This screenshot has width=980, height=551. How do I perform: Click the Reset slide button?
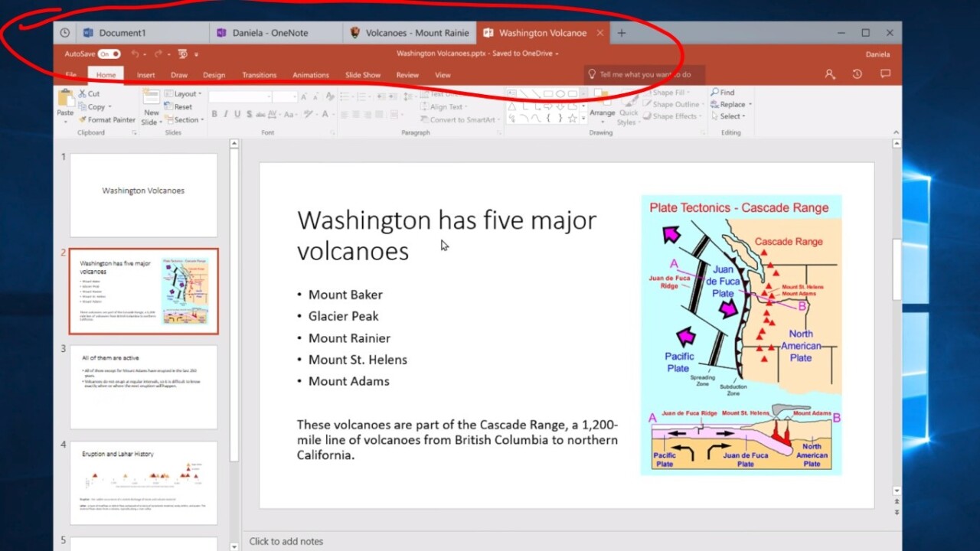pyautogui.click(x=182, y=107)
